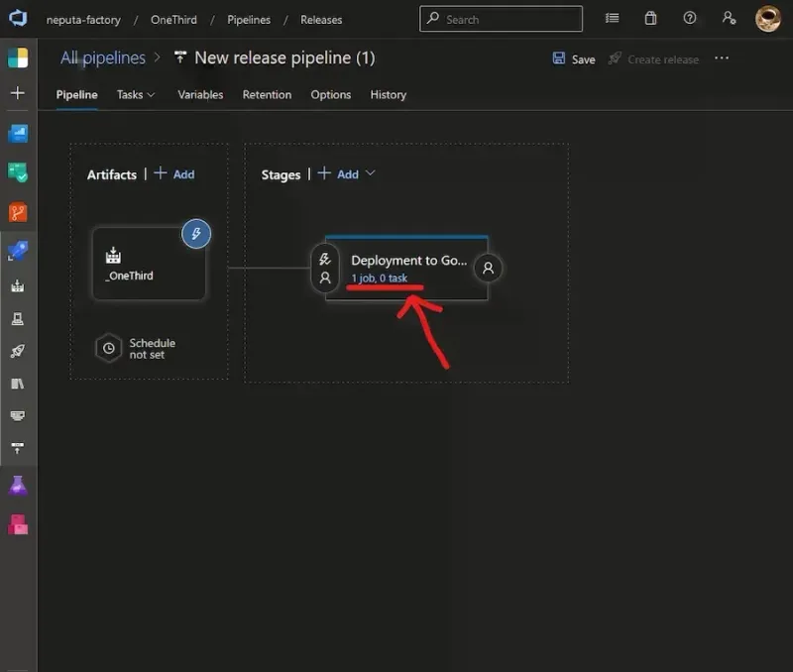Image resolution: width=793 pixels, height=672 pixels.
Task: Open Repos icon in sidebar
Action: (x=18, y=212)
